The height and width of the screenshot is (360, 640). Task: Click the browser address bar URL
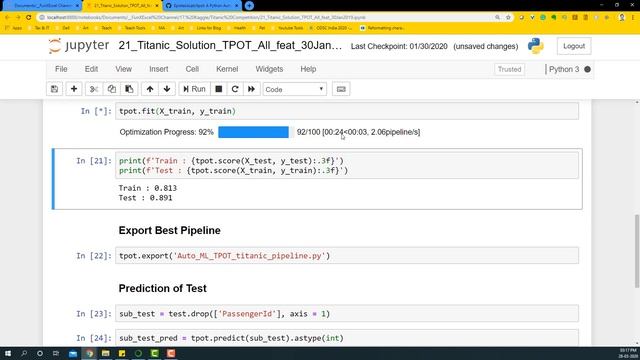[x=206, y=18]
